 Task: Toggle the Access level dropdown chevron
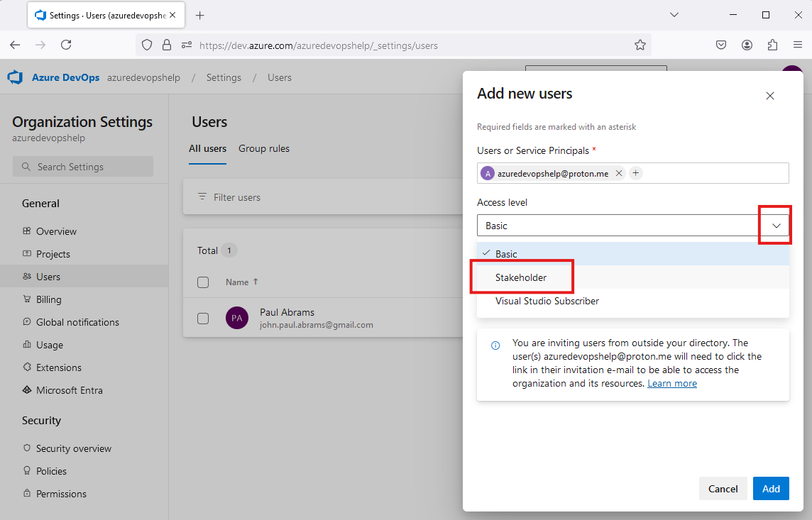[x=777, y=226]
